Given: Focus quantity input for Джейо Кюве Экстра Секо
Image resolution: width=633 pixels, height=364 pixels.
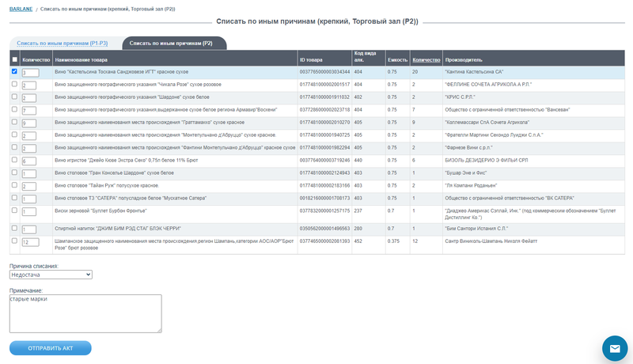Looking at the screenshot, I should click(29, 161).
